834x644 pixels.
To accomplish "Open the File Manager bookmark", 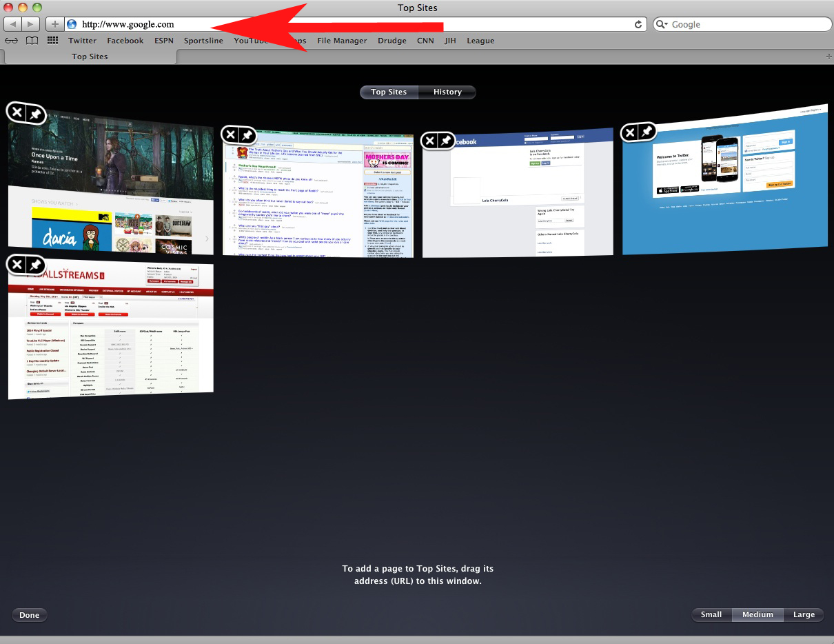I will pos(342,41).
